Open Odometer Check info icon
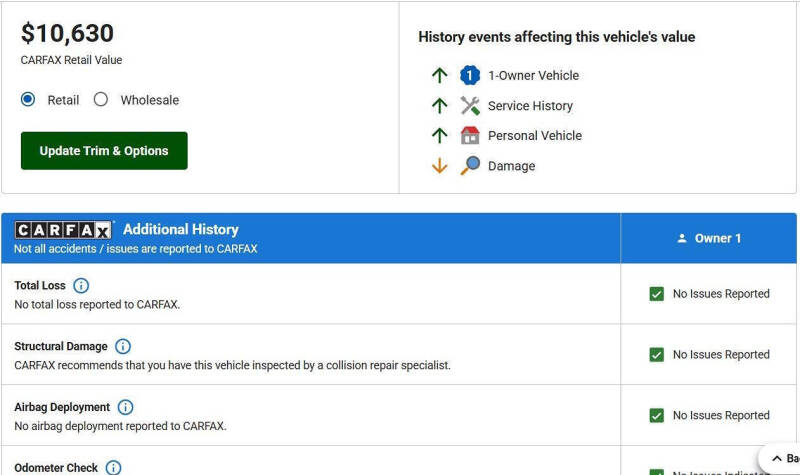Screen dimensions: 800x475 point(113,467)
